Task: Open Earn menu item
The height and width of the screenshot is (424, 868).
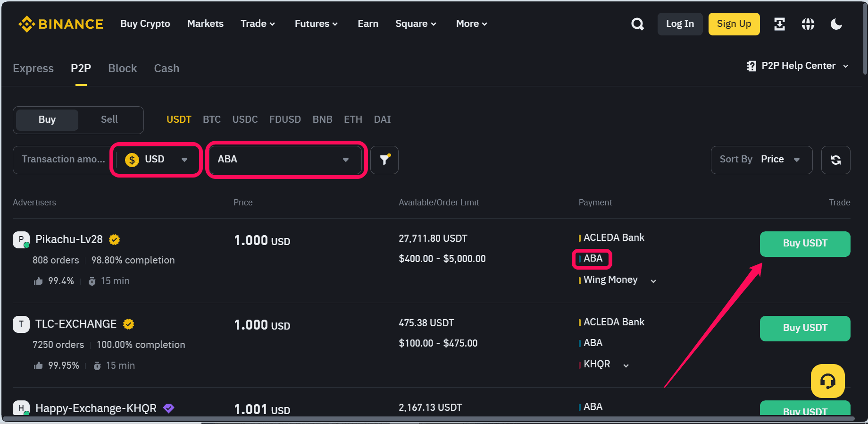Action: (x=368, y=24)
